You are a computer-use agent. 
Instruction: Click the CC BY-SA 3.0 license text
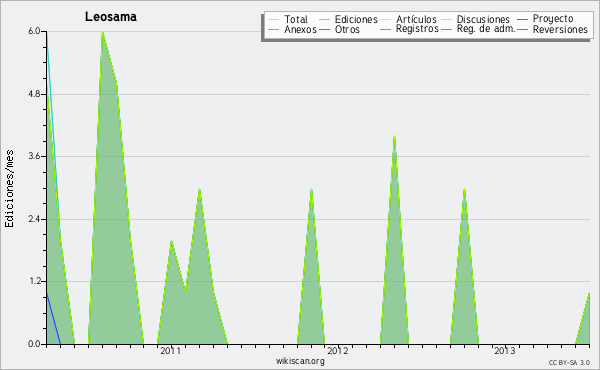click(569, 363)
